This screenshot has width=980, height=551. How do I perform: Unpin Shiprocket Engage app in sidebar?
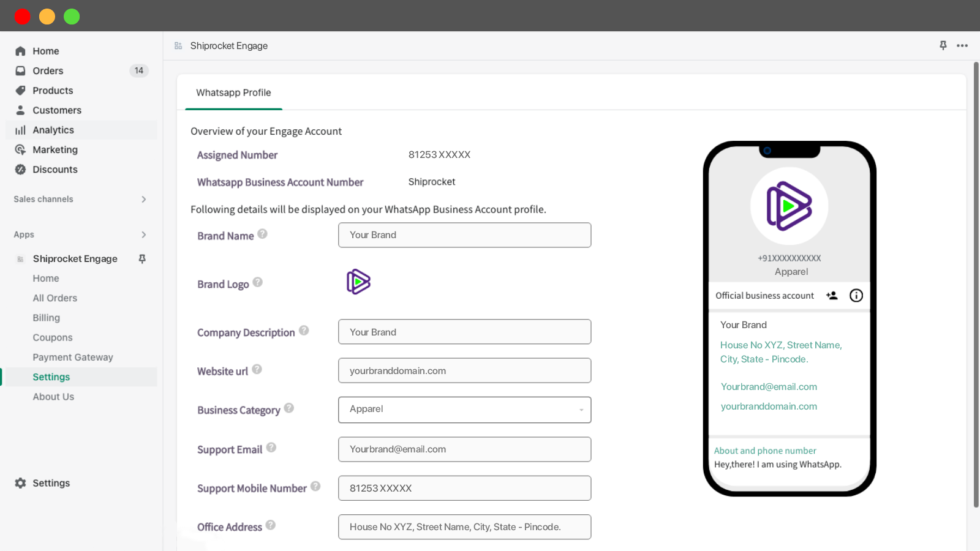[x=142, y=259]
